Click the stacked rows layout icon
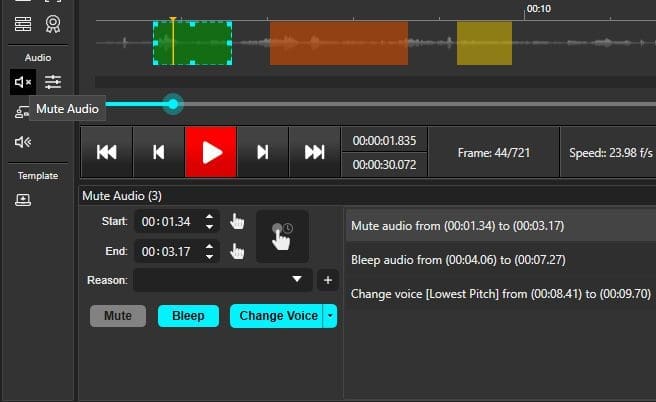 tap(23, 24)
